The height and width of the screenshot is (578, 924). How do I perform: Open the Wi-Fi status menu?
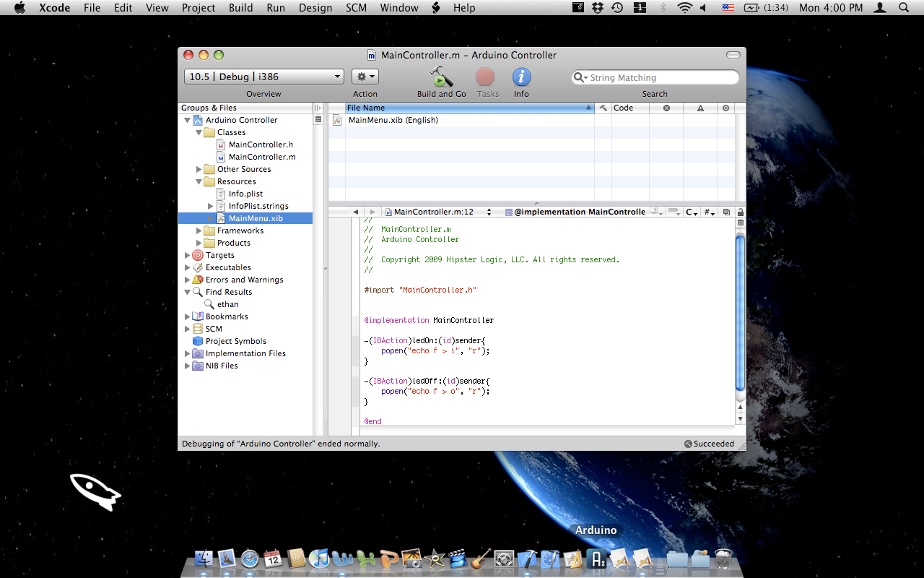[x=684, y=8]
